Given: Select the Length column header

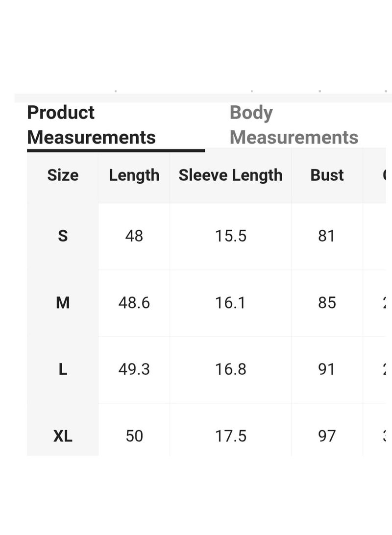Looking at the screenshot, I should point(134,175).
